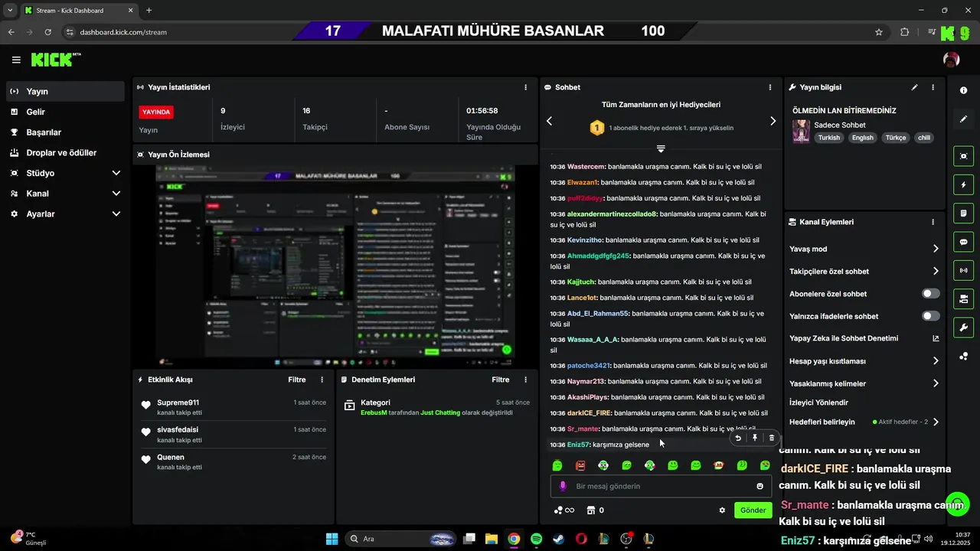Image resolution: width=980 pixels, height=551 pixels.
Task: Open the Windows Start menu
Action: [x=332, y=539]
